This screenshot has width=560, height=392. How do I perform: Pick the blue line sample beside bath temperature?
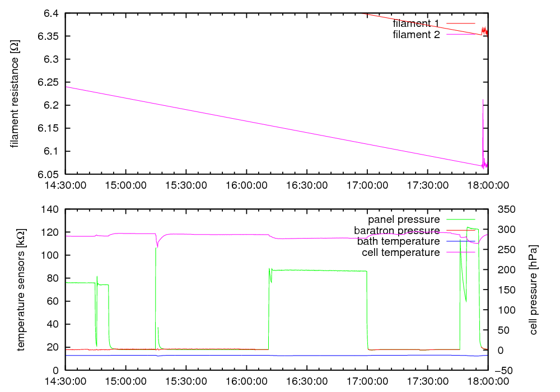tap(460, 241)
